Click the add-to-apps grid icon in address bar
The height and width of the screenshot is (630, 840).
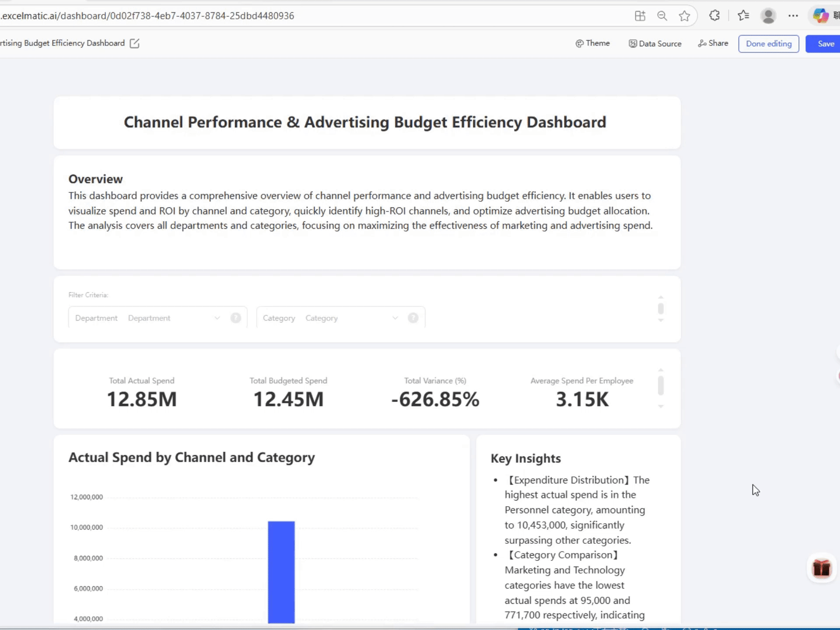tap(640, 16)
